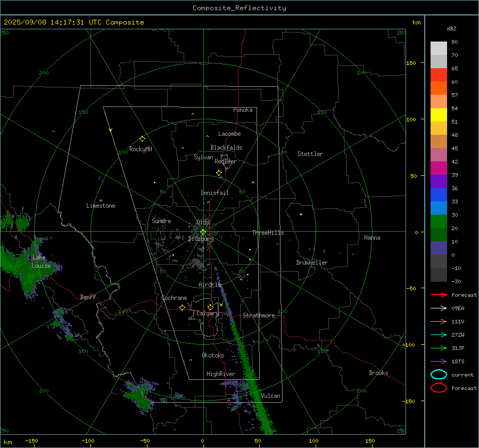479x448 pixels.
Task: Click the cyan 27ZW arrow in legend
Action: click(x=439, y=335)
